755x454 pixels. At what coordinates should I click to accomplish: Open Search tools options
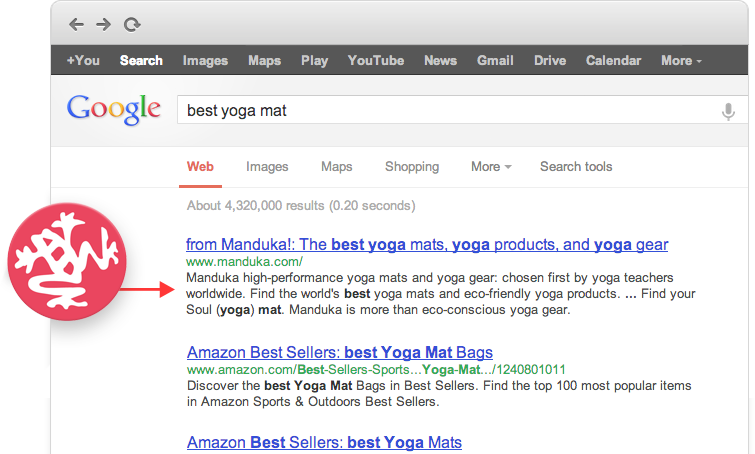(576, 167)
